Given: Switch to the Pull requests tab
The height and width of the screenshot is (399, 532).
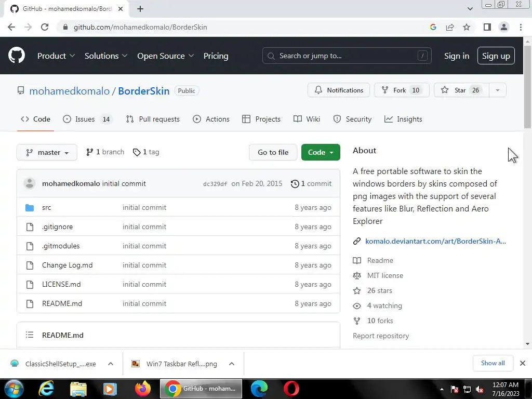Looking at the screenshot, I should click(153, 119).
